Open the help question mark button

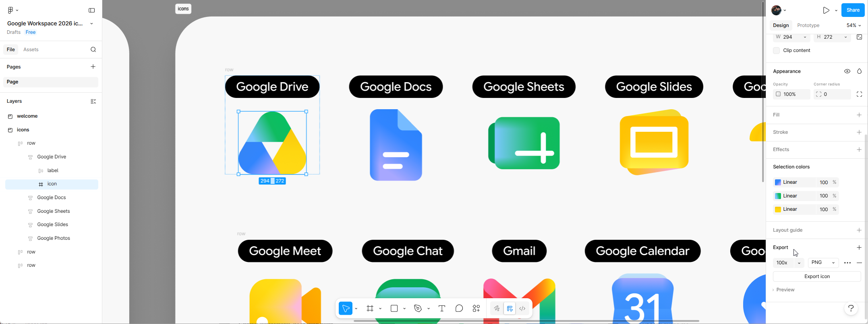coord(851,309)
